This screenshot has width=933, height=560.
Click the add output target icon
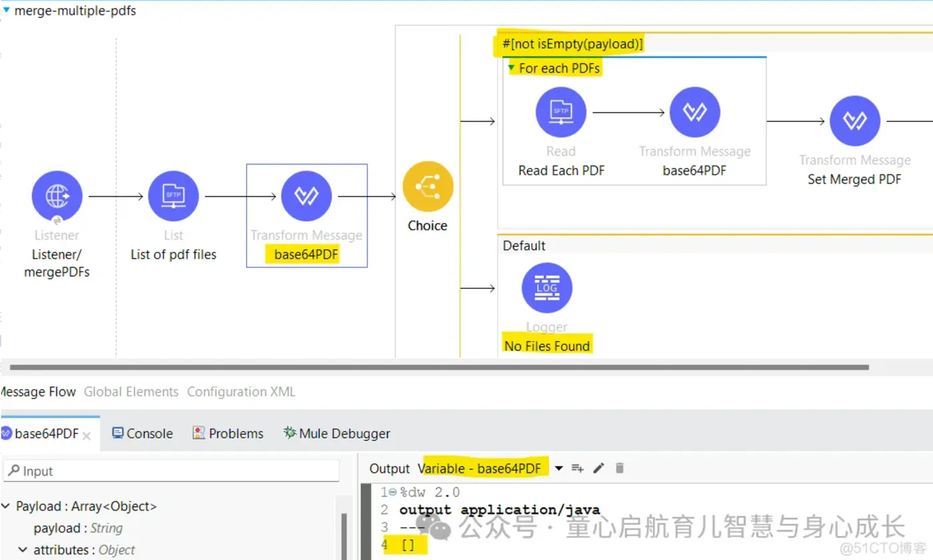coord(578,468)
